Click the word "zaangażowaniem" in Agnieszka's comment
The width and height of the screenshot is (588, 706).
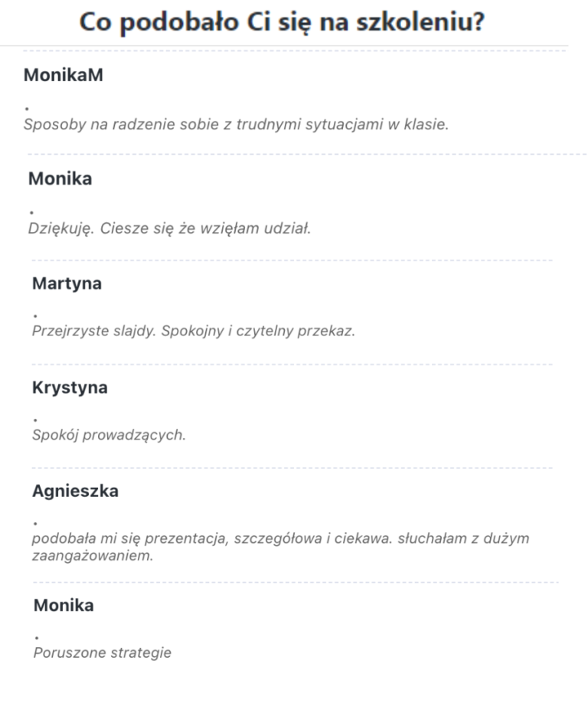pos(93,556)
